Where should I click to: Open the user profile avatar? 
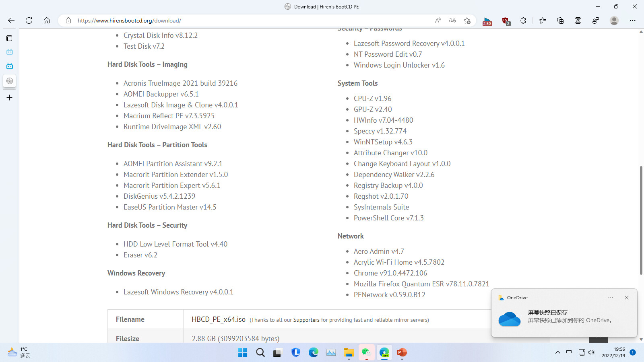[614, 21]
